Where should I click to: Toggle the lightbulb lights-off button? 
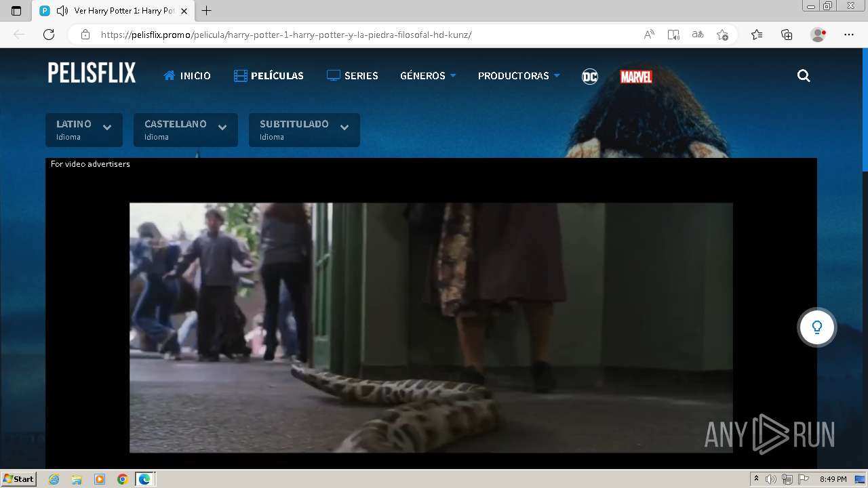817,327
